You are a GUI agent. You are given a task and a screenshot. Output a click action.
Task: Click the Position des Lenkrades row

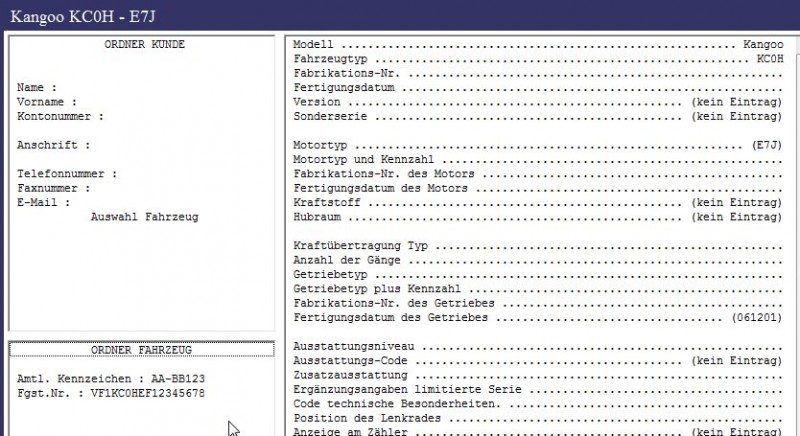tap(538, 418)
